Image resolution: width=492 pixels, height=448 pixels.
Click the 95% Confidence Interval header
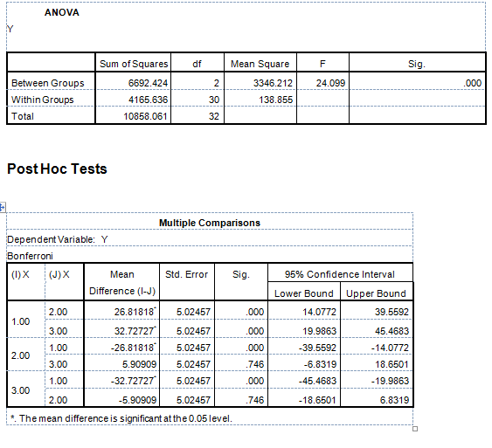pyautogui.click(x=340, y=274)
